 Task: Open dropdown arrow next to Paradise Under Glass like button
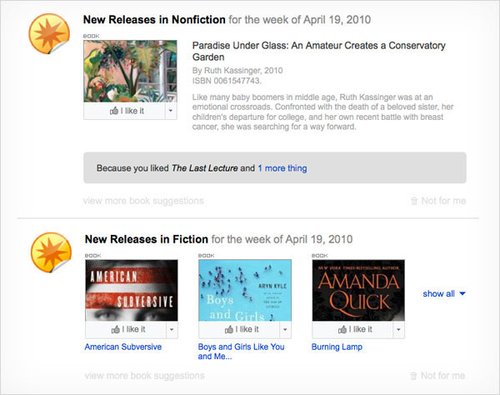pos(171,111)
